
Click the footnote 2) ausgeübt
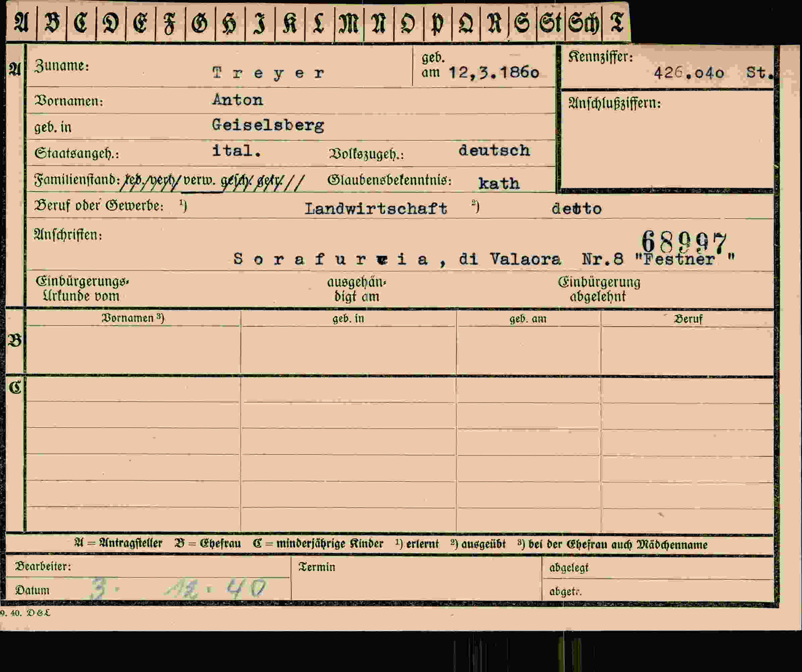coord(478,544)
